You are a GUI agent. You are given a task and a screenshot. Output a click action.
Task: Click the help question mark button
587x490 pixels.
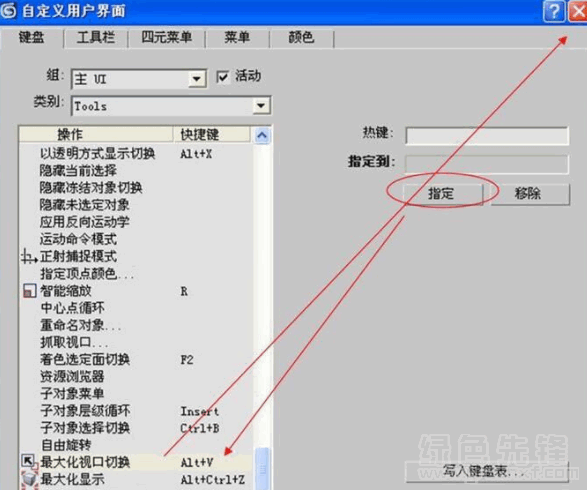tap(554, 12)
